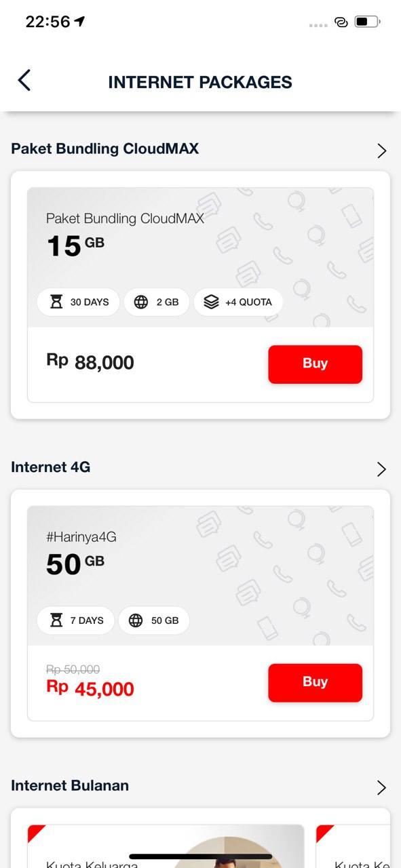Viewport: 401px width, 868px height.
Task: Tap the globe icon in 50 GB chip
Action: click(136, 620)
